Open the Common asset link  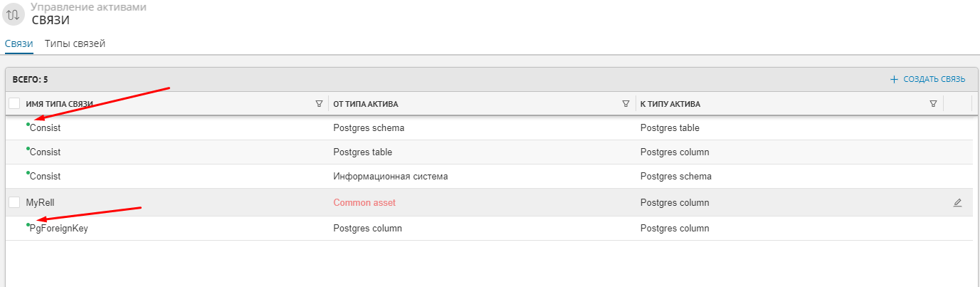[x=364, y=203]
